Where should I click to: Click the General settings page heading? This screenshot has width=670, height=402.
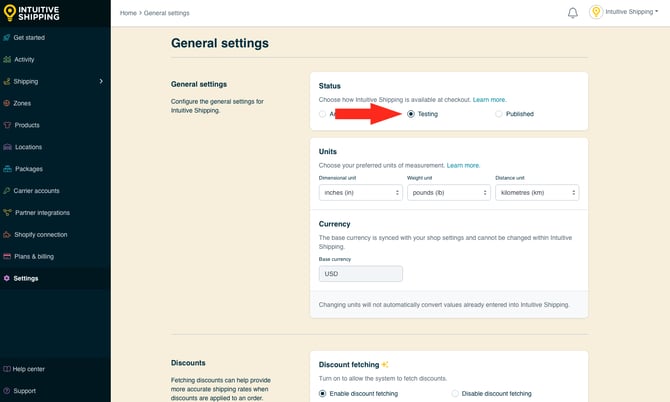220,43
